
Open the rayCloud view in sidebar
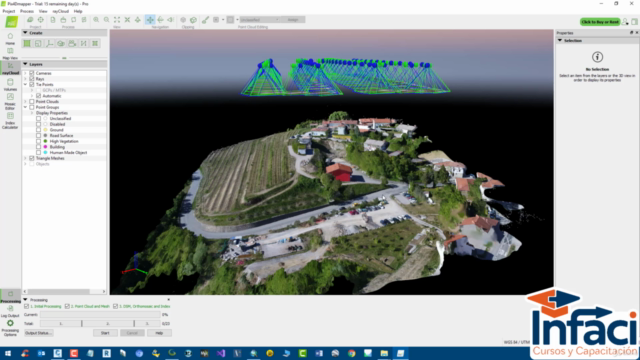coord(10,68)
